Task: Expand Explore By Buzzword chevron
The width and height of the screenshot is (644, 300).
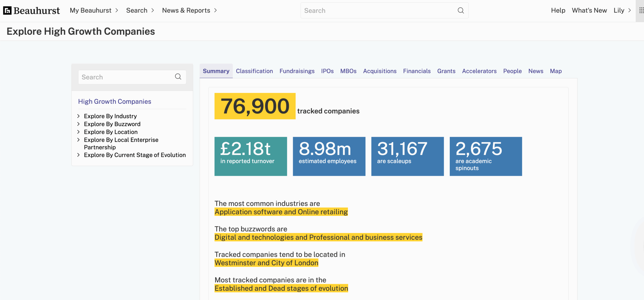Action: pyautogui.click(x=78, y=124)
